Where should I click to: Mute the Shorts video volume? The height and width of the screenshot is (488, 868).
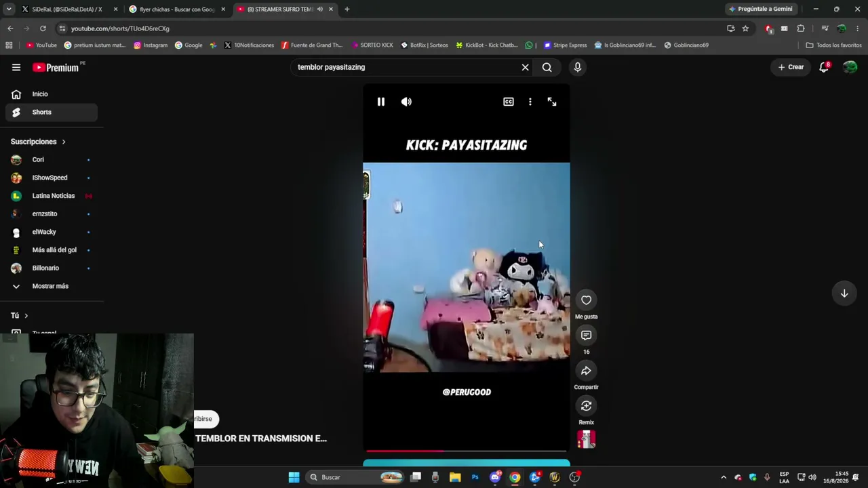pos(406,102)
